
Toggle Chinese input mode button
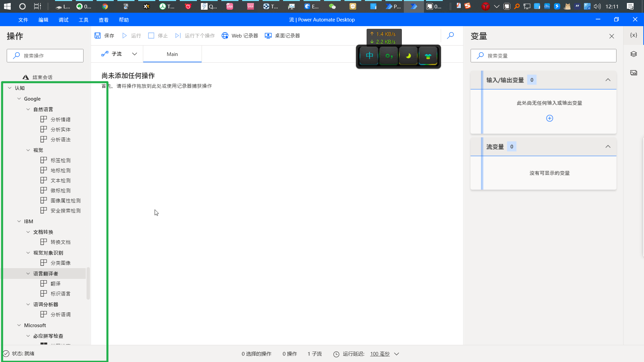369,56
